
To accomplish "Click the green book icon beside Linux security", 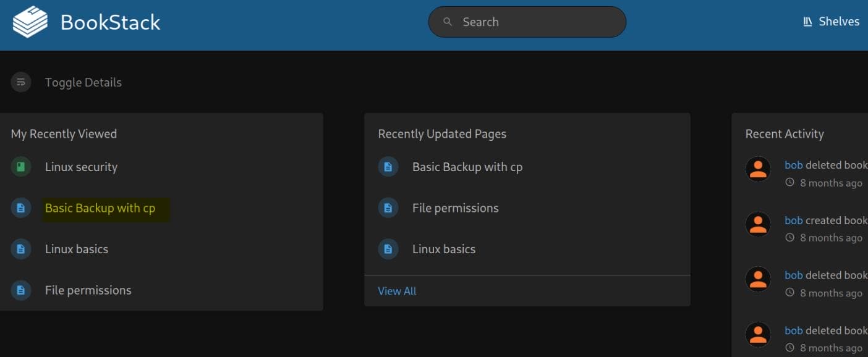I will (21, 167).
